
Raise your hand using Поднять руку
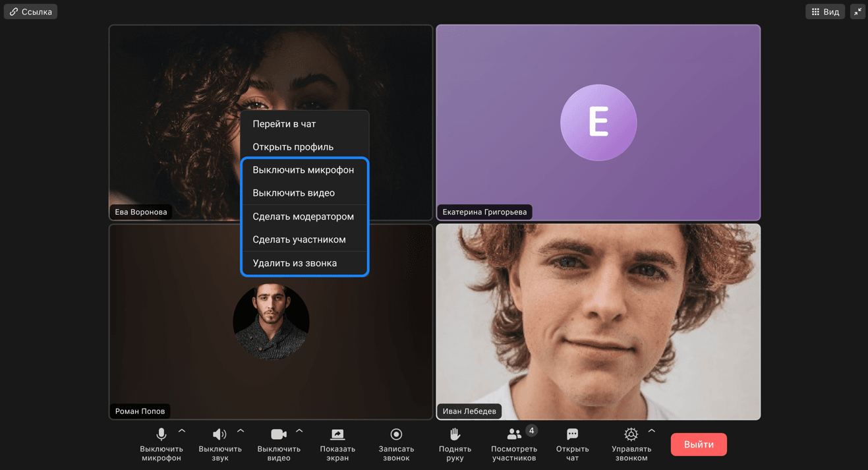point(454,443)
